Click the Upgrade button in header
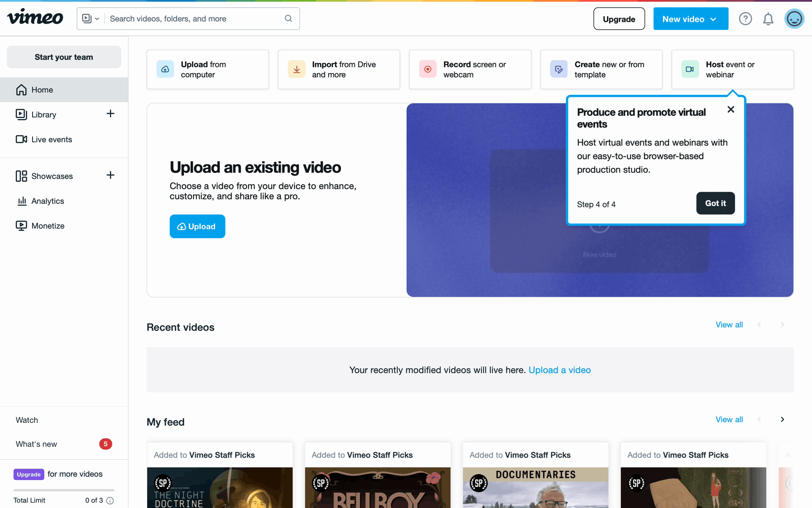This screenshot has height=508, width=812. pos(619,19)
